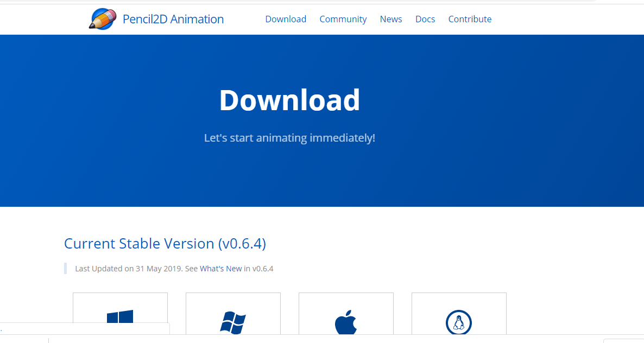Choose the Linux penguin download card
The width and height of the screenshot is (644, 343).
tap(459, 314)
